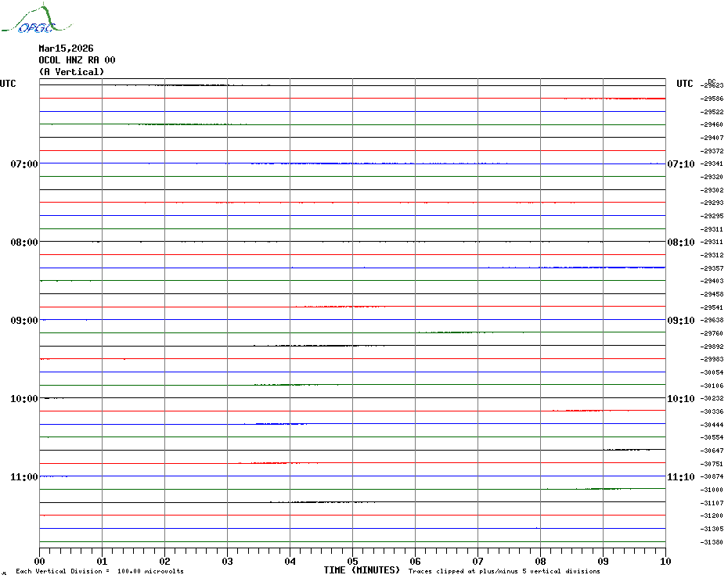The width and height of the screenshot is (728, 582).
Task: Select the 07:00 time label on left
Action: coord(23,164)
